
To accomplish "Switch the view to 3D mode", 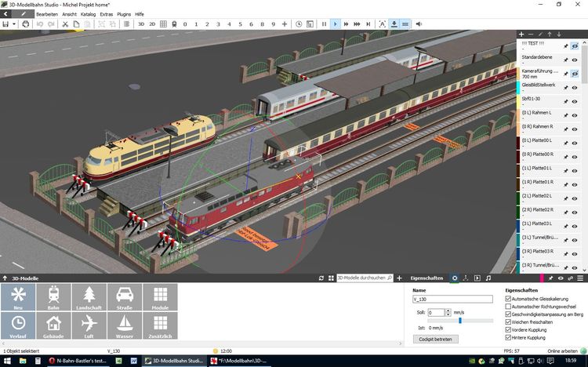I will pos(141,24).
